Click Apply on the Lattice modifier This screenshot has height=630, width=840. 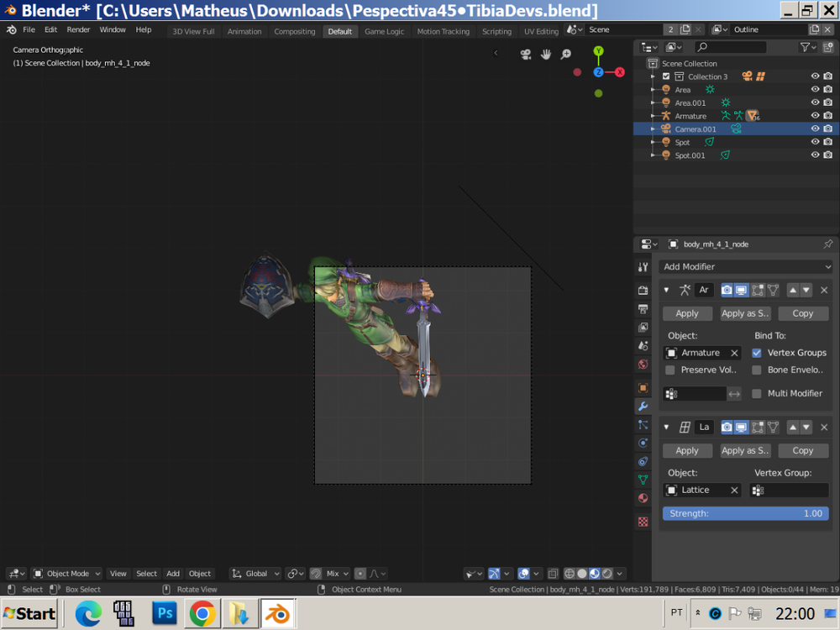click(x=687, y=450)
